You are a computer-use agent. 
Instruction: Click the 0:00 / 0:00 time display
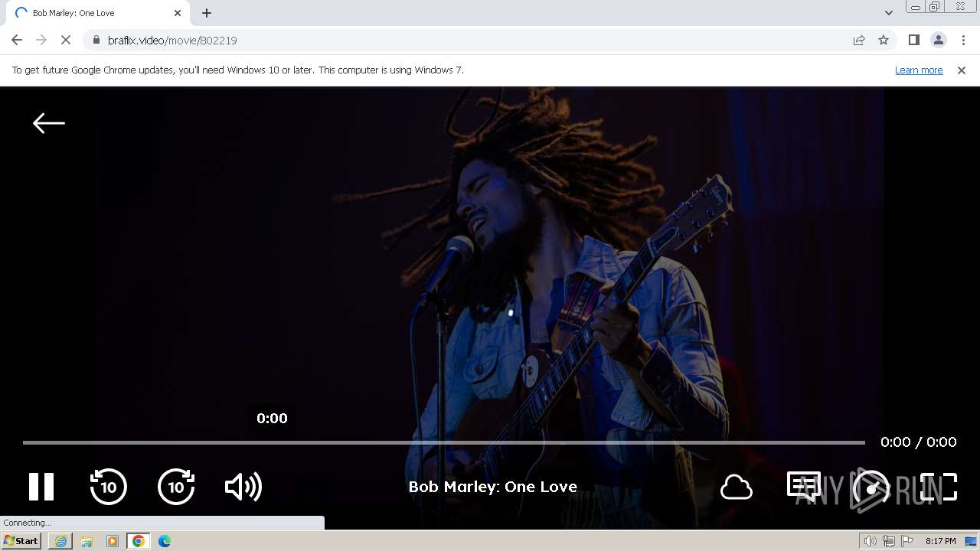click(919, 442)
